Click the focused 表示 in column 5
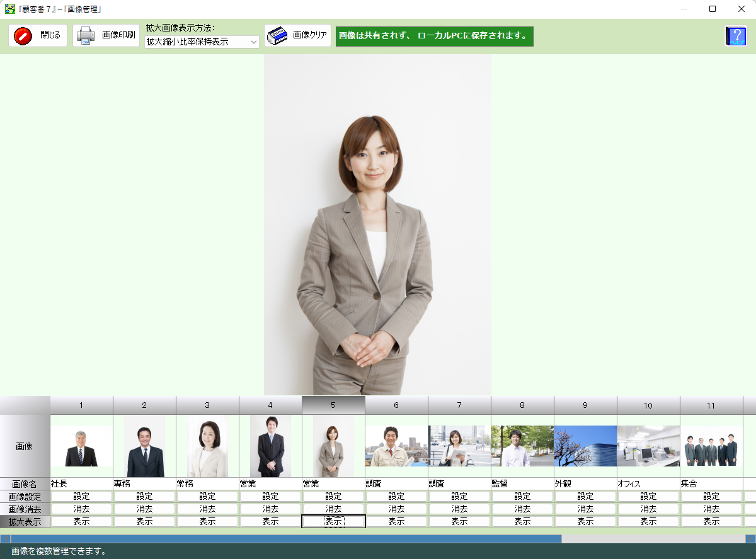Viewport: 756px width, 559px height. 333,521
